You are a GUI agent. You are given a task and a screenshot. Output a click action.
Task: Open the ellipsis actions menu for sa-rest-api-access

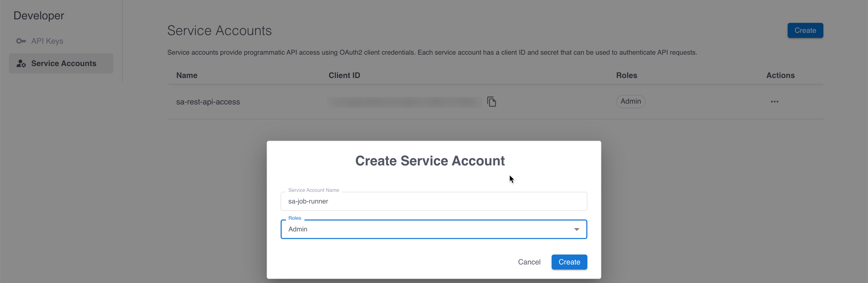pyautogui.click(x=774, y=101)
